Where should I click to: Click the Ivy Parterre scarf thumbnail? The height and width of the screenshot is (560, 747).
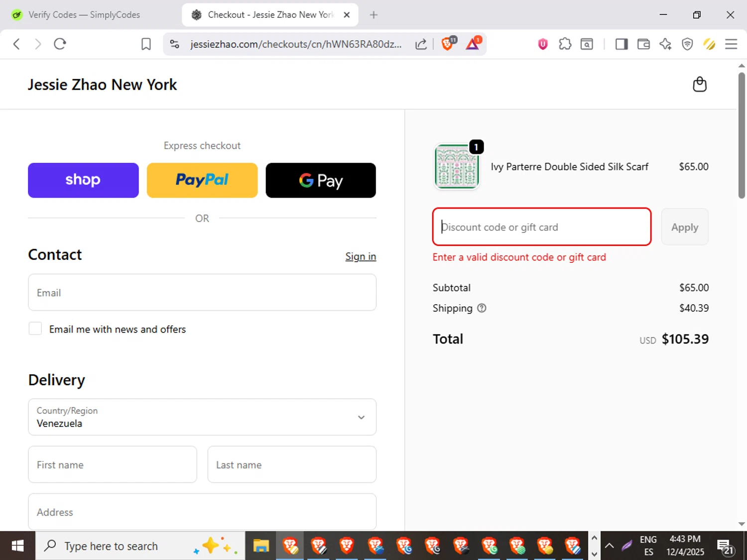[x=457, y=167]
